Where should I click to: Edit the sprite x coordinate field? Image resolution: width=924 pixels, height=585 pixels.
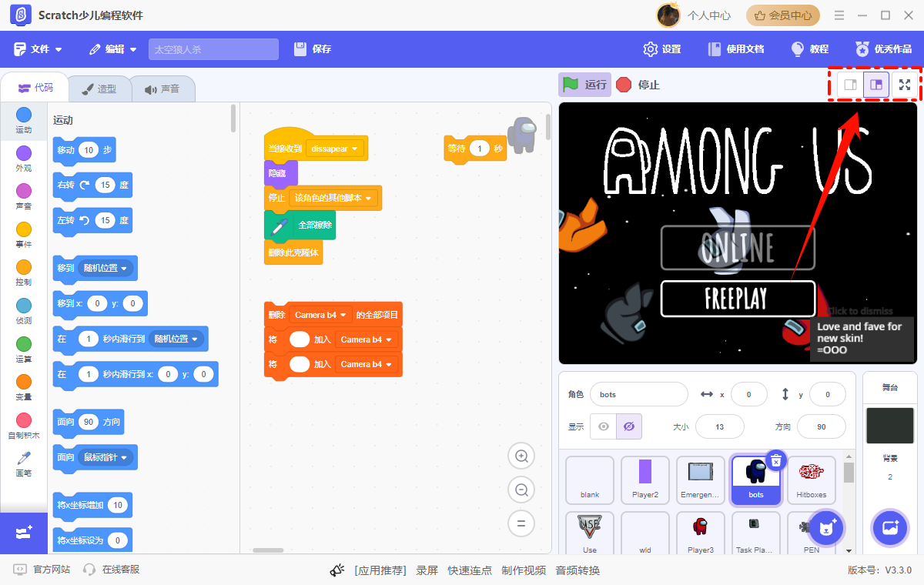[x=748, y=394]
